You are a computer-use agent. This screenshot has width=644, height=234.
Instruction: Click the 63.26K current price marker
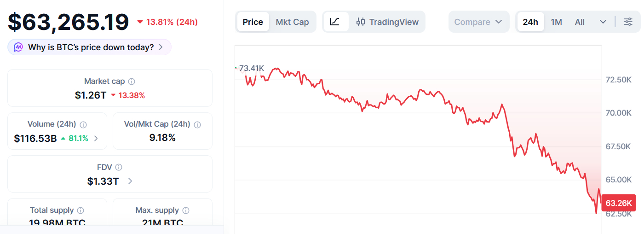(x=619, y=203)
